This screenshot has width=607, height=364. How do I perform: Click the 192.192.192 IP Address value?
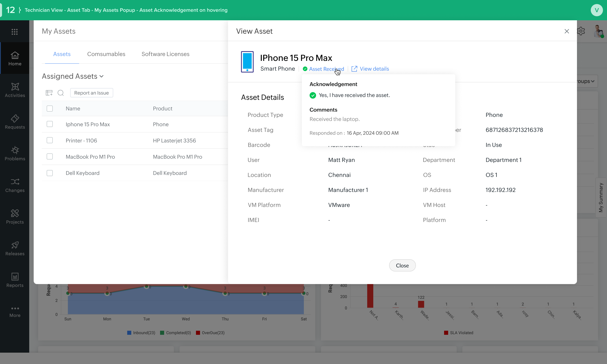click(500, 190)
